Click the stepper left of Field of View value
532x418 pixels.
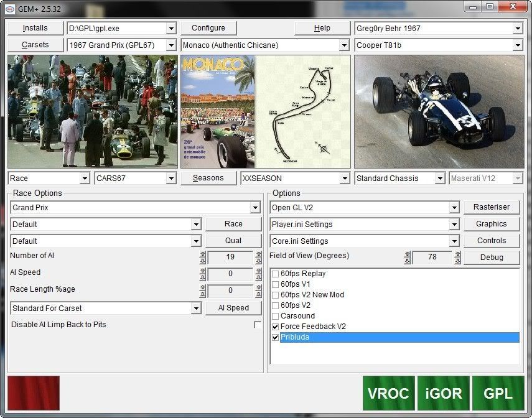click(407, 258)
